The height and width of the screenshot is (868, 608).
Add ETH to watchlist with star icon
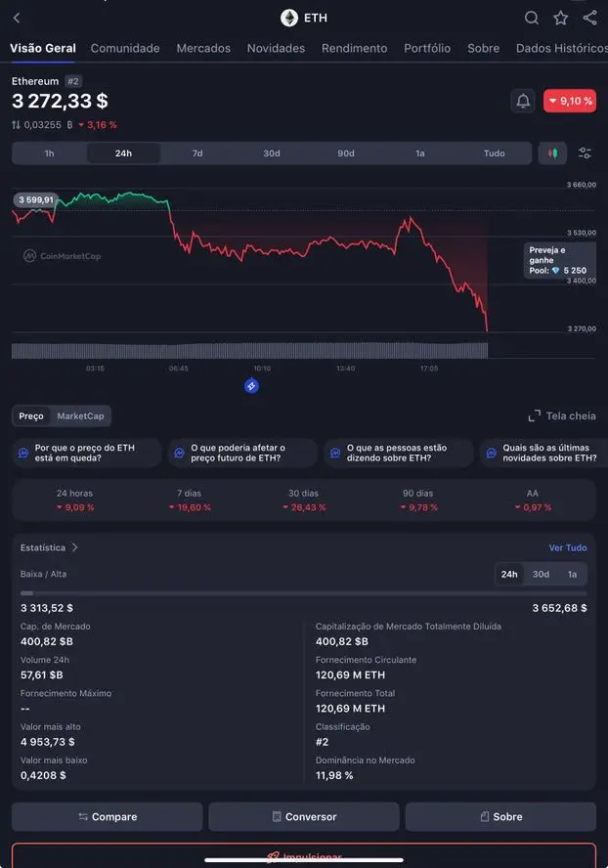coord(561,18)
